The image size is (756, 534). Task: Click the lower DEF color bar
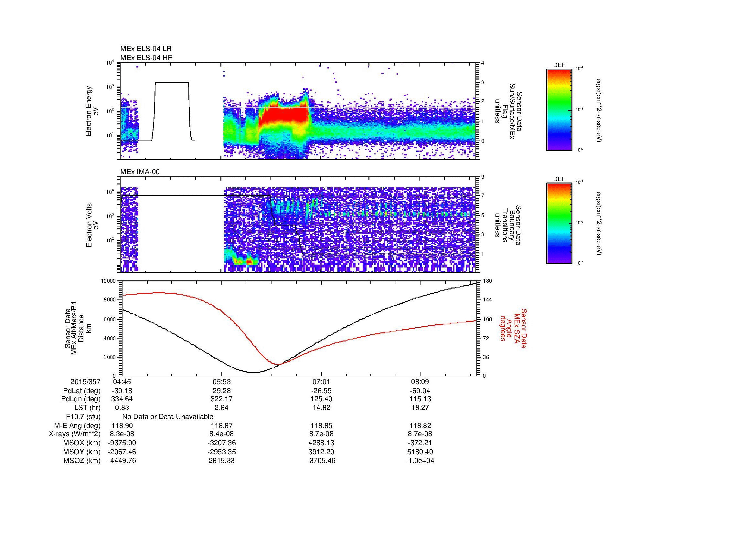click(559, 224)
